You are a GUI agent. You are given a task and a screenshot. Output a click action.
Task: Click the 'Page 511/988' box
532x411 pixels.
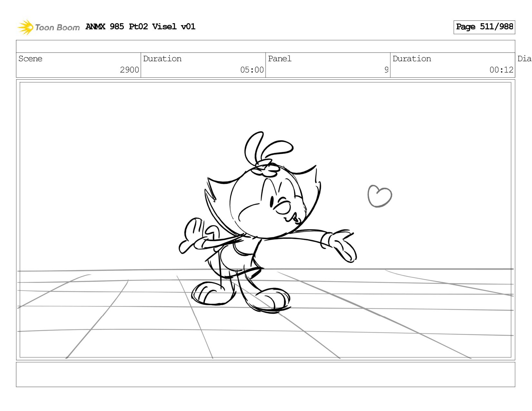[x=484, y=27]
